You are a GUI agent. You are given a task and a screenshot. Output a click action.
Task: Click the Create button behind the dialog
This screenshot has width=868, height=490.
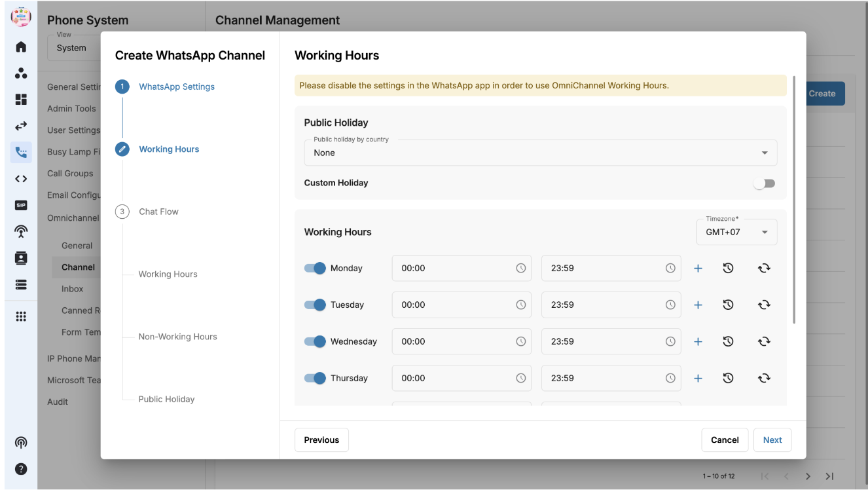click(x=825, y=94)
